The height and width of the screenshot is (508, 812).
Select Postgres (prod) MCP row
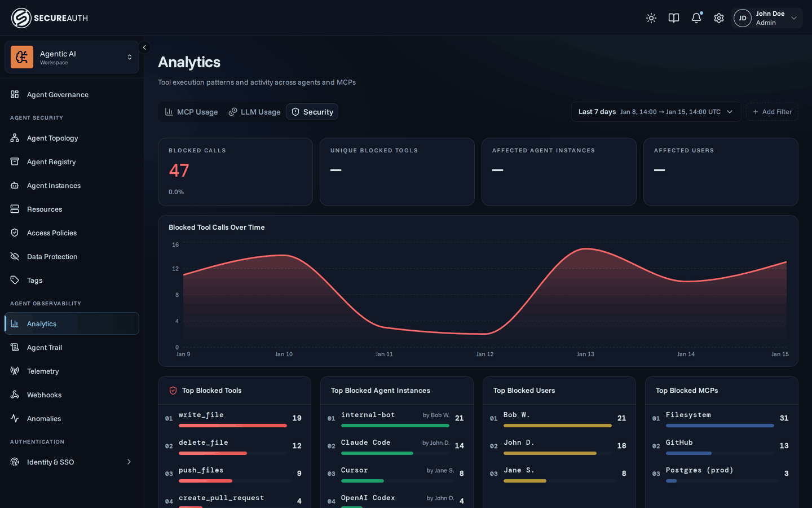tap(722, 474)
